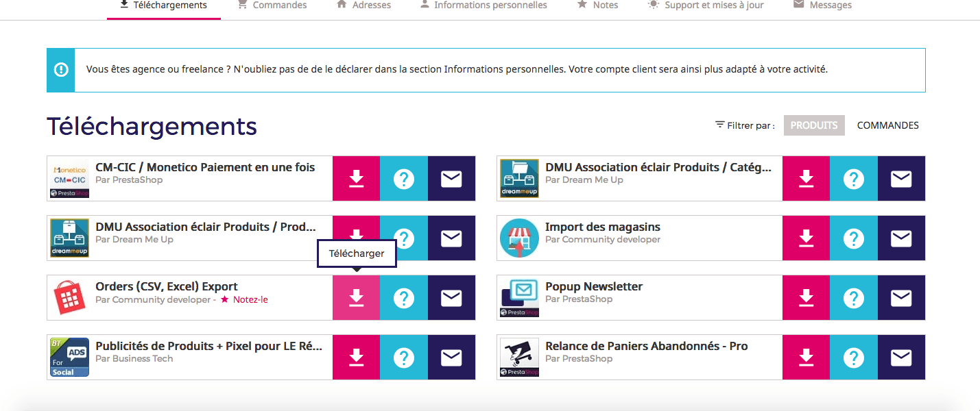
Task: Open help for Publicités de Produits module
Action: click(404, 358)
